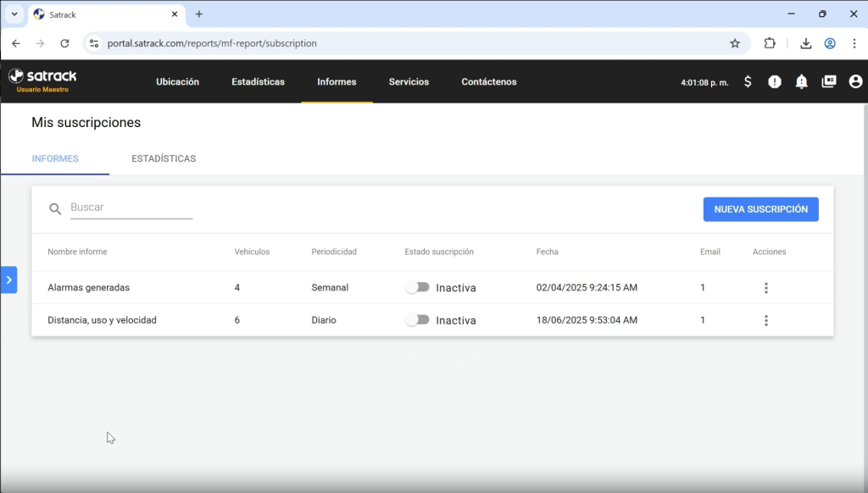This screenshot has width=868, height=493.
Task: Click the Nombre informe column header
Action: pos(77,252)
